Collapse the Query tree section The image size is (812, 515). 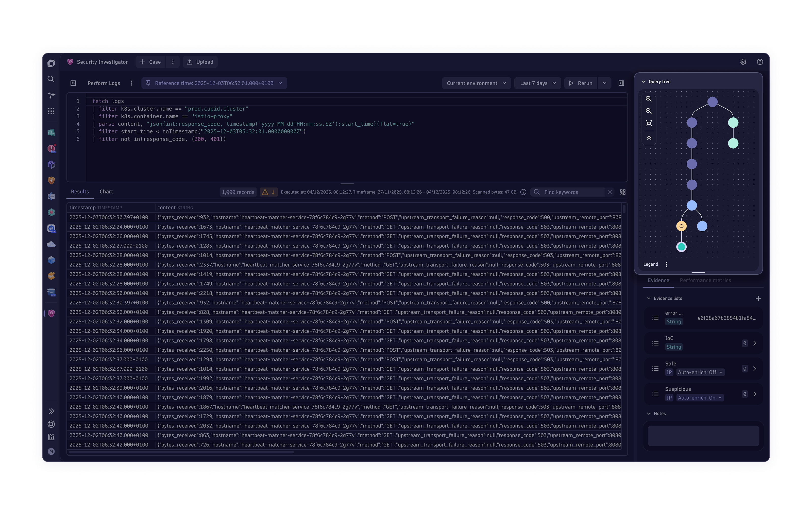coord(644,82)
